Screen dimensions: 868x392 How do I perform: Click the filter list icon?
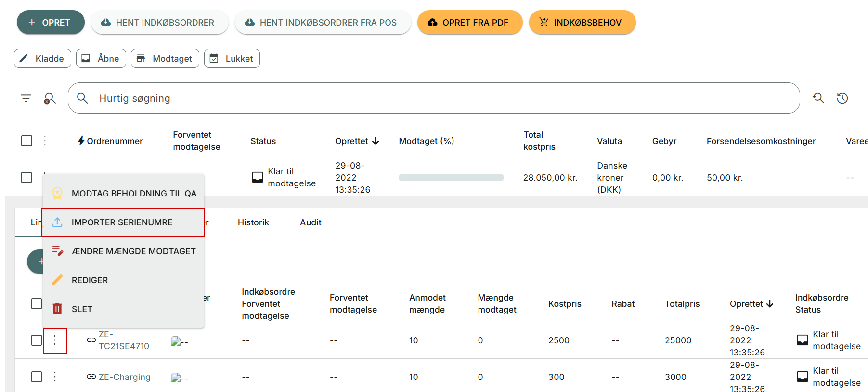click(26, 98)
